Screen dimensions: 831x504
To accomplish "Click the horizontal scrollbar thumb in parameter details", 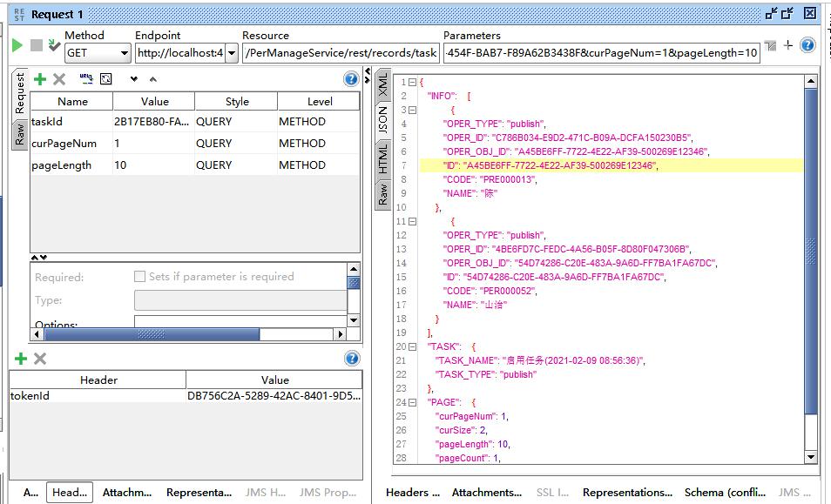I will point(152,334).
